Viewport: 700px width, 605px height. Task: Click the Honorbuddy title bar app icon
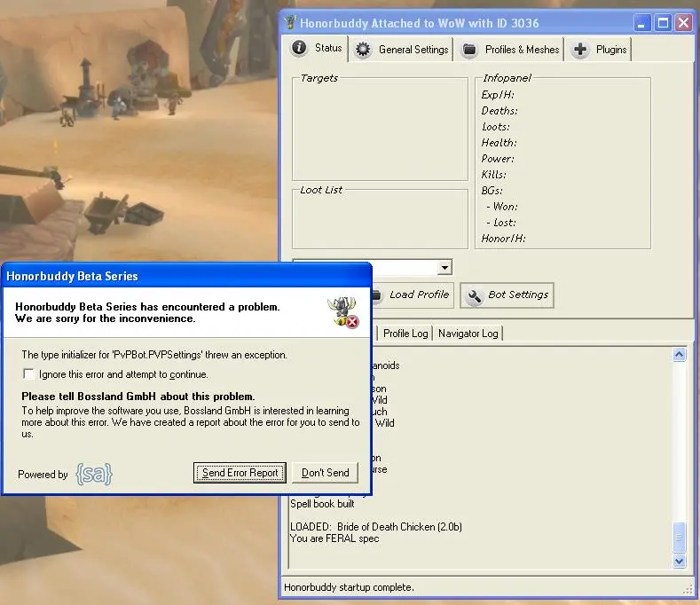click(290, 22)
